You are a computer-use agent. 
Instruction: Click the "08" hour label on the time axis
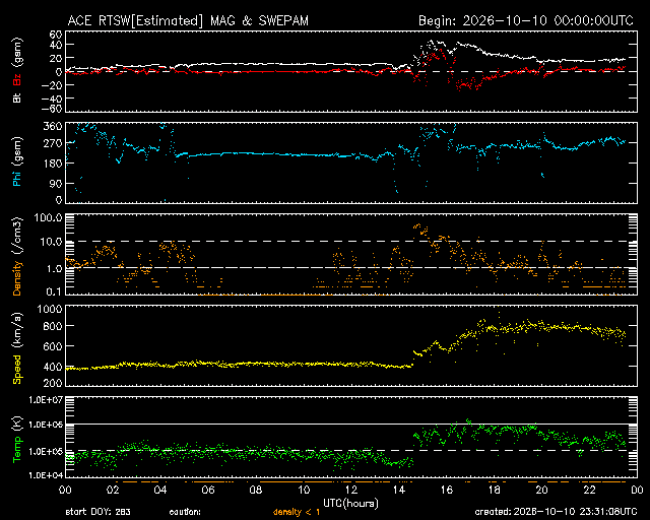pos(256,490)
